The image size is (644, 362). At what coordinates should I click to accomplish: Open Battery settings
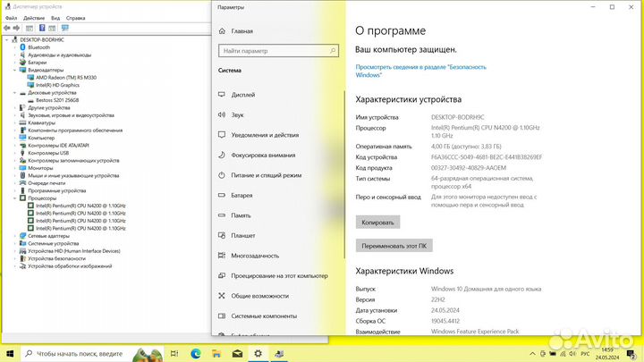pyautogui.click(x=241, y=196)
